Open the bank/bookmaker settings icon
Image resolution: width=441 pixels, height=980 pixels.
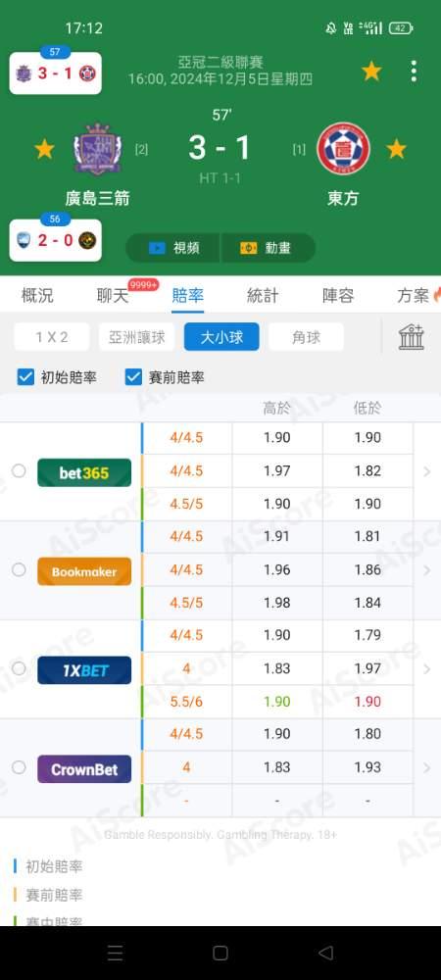(x=411, y=337)
